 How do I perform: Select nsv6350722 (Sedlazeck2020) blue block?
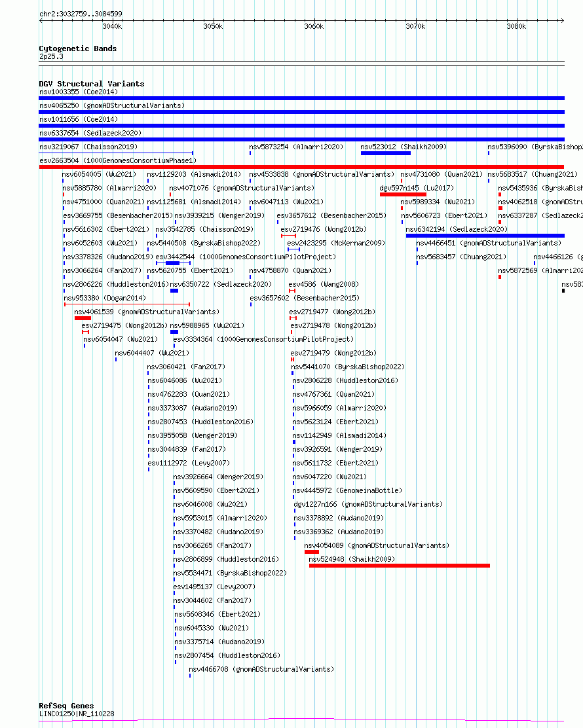[174, 291]
